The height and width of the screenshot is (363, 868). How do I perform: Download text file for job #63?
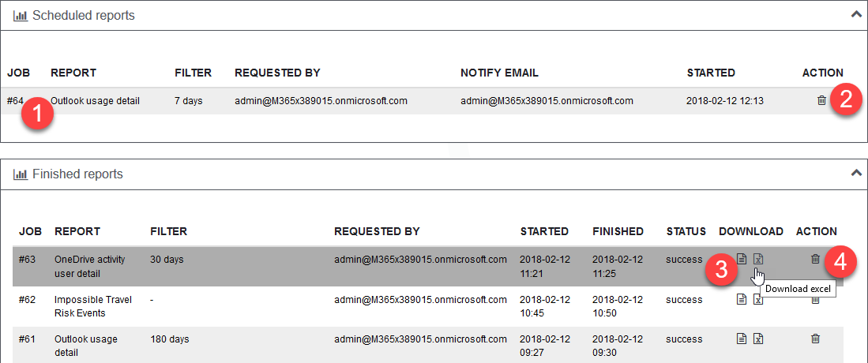[x=742, y=259]
